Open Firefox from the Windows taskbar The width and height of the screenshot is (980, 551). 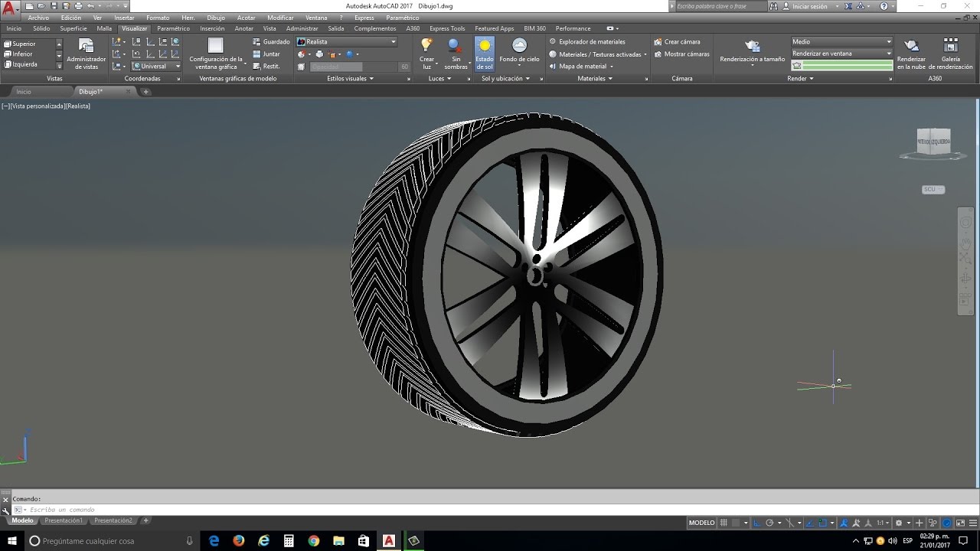(238, 540)
